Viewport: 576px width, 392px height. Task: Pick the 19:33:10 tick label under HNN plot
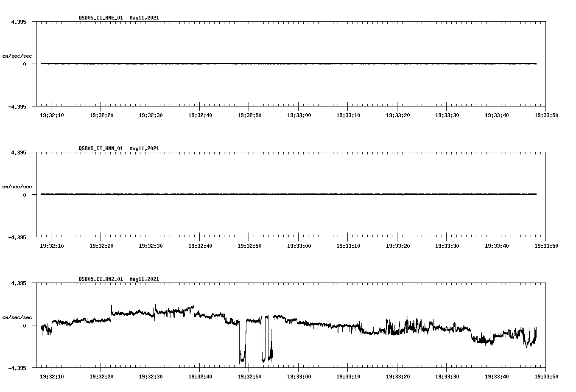[348, 246]
